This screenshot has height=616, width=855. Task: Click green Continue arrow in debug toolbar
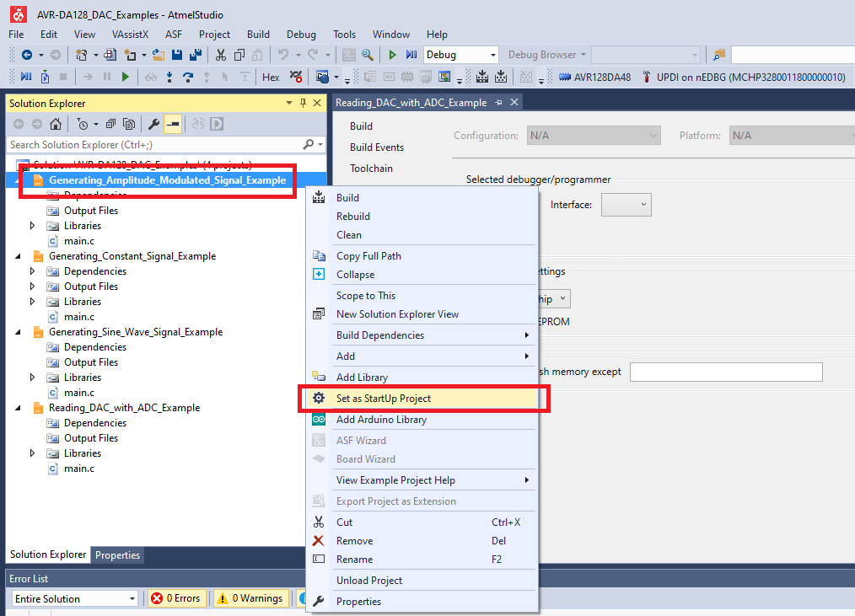click(126, 77)
